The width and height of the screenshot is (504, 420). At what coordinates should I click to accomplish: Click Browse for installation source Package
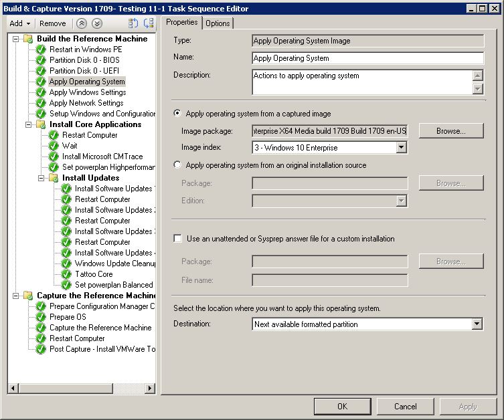[451, 183]
